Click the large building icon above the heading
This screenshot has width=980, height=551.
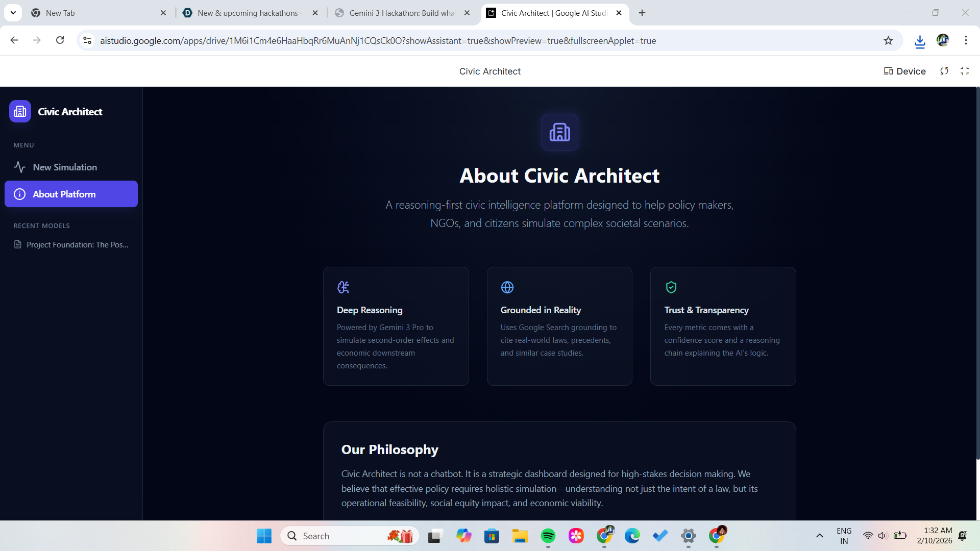pyautogui.click(x=559, y=132)
